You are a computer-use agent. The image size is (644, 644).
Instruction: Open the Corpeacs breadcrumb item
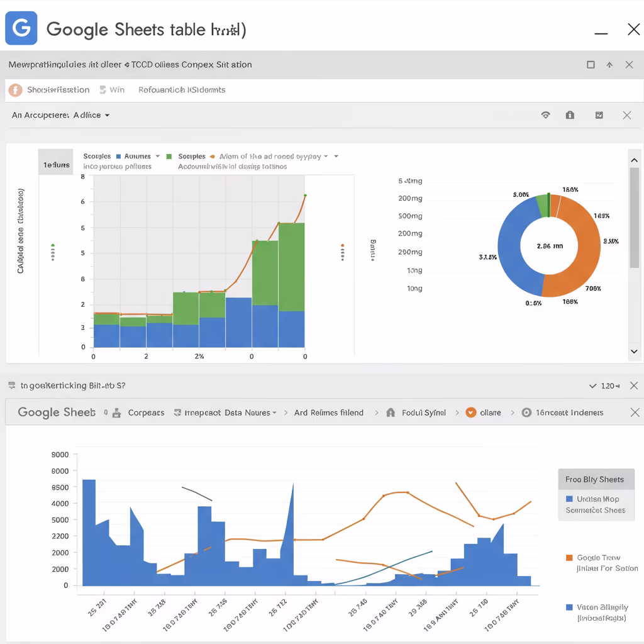click(x=146, y=413)
